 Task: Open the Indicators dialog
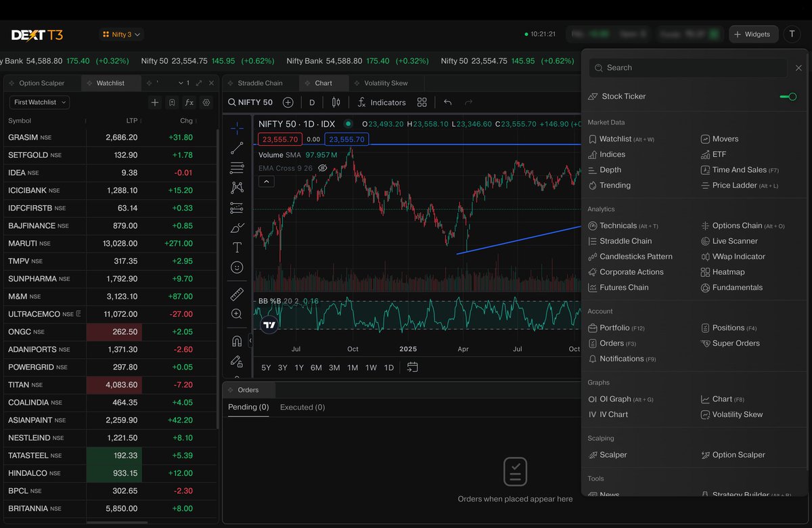click(382, 102)
